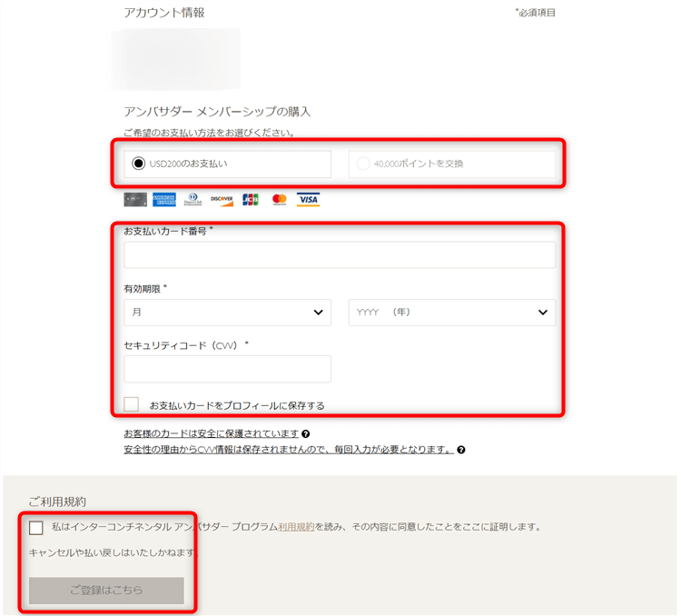Open the expiration year (YYYY) dropdown

coord(451,312)
